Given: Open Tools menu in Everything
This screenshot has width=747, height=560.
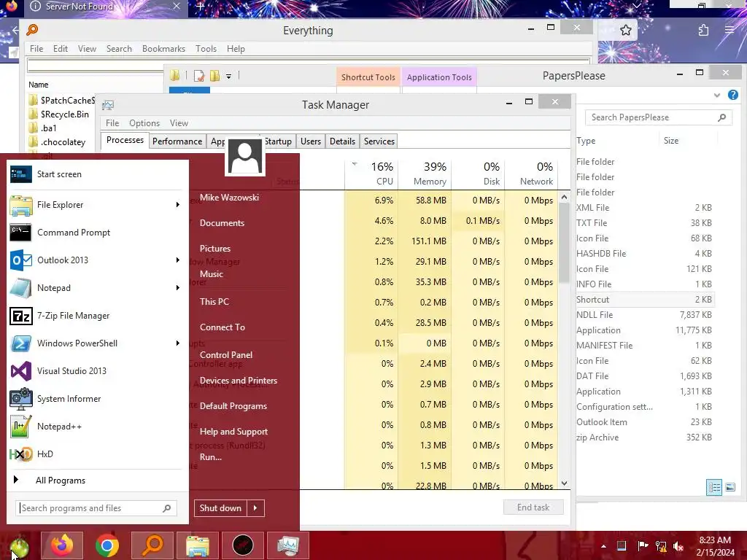Looking at the screenshot, I should [206, 49].
